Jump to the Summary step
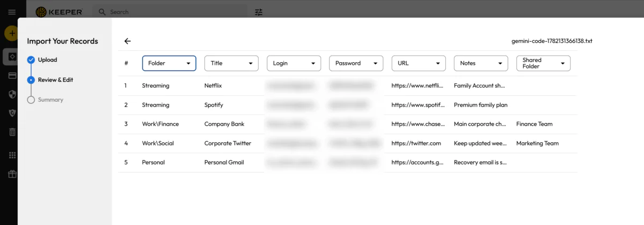Image resolution: width=644 pixels, height=225 pixels. tap(45, 100)
